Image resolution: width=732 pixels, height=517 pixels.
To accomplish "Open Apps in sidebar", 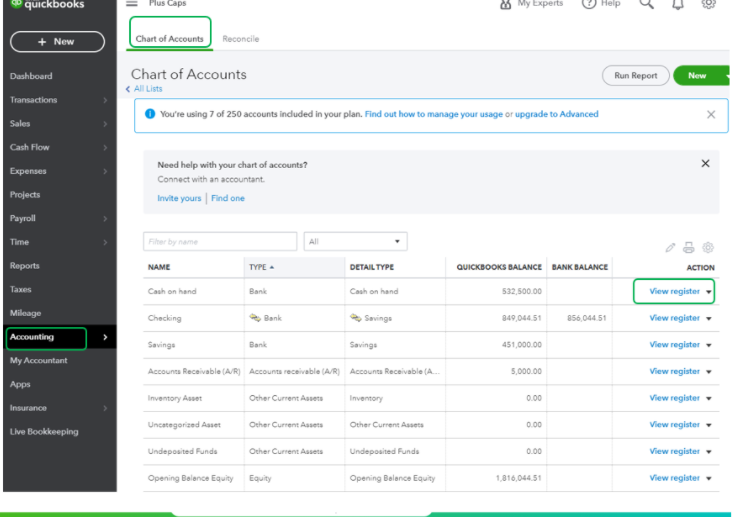I will pos(20,384).
